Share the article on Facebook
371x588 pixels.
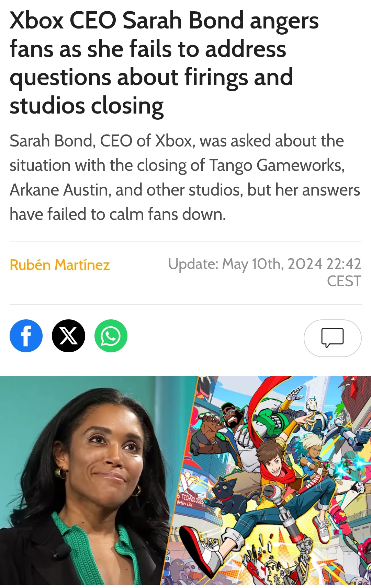(x=26, y=336)
